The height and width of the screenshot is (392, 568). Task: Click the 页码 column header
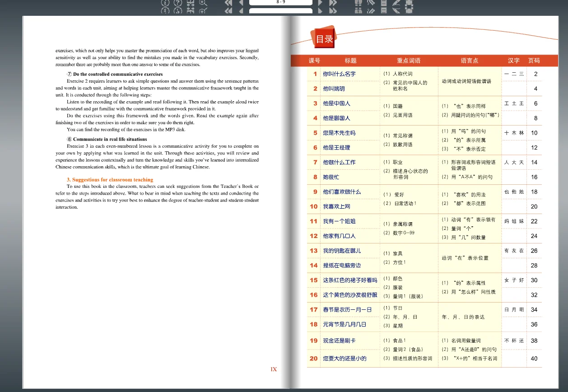tap(534, 61)
